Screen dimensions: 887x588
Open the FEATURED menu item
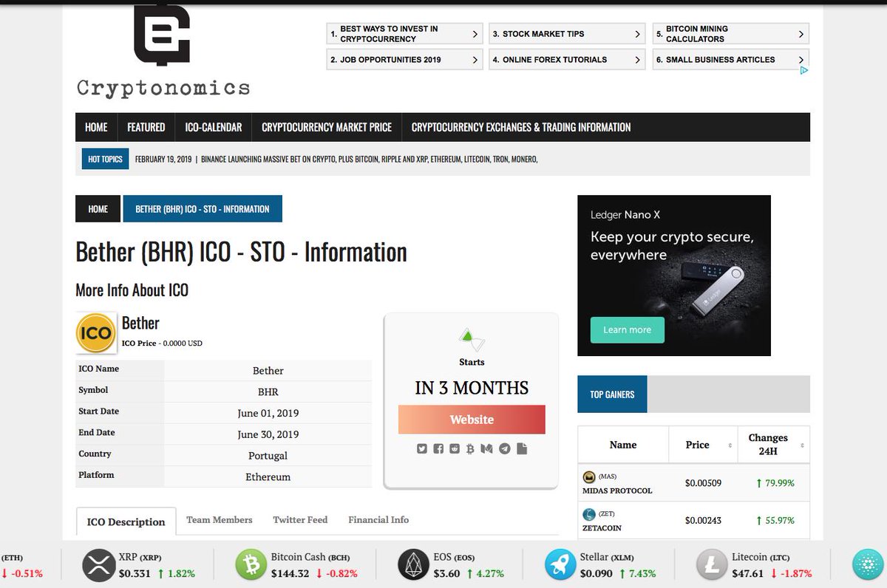(x=146, y=127)
